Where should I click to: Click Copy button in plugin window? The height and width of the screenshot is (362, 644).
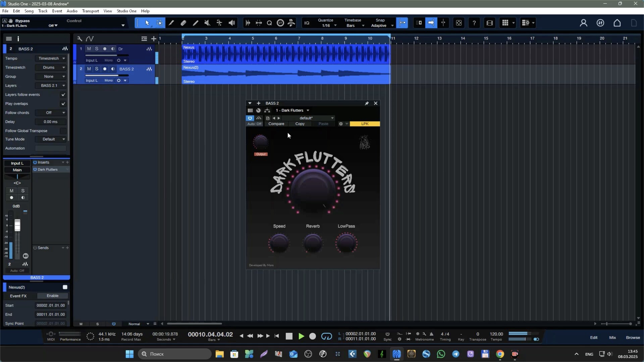tap(300, 124)
